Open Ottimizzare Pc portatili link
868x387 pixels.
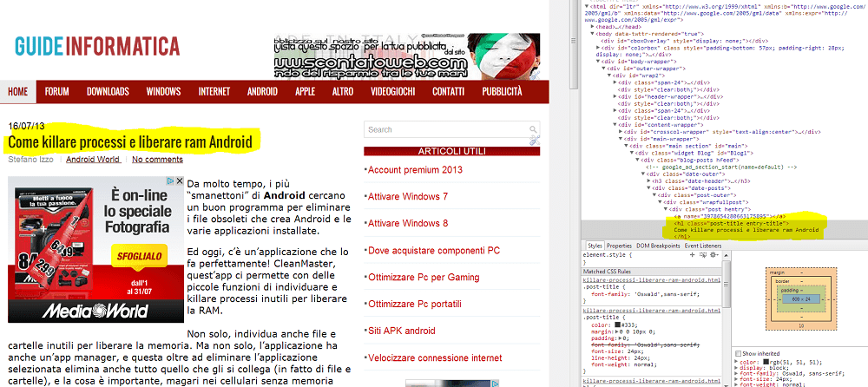pos(415,304)
